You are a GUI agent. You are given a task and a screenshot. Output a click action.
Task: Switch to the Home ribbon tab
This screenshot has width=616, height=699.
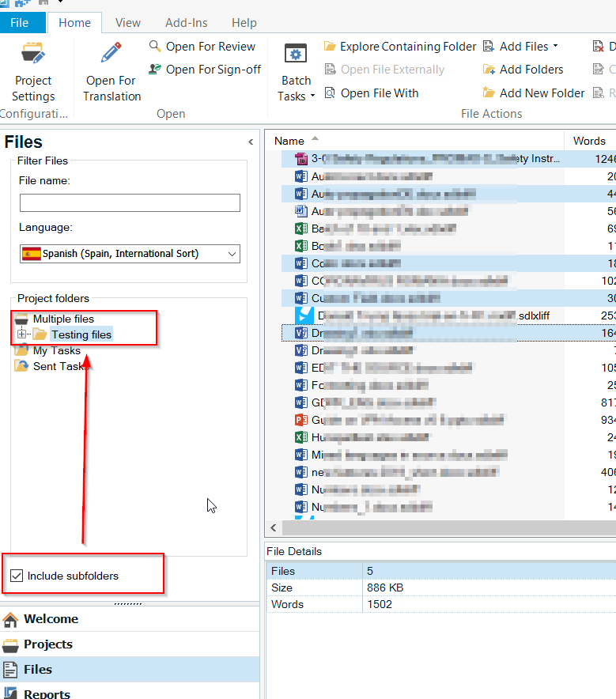[74, 23]
